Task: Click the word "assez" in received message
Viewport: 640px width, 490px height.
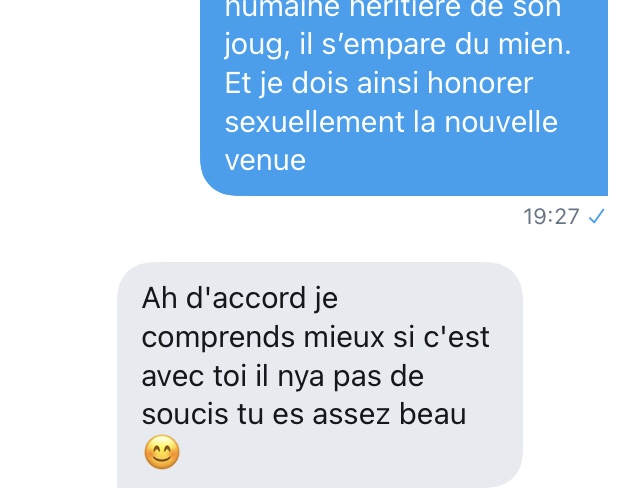Action: (351, 414)
